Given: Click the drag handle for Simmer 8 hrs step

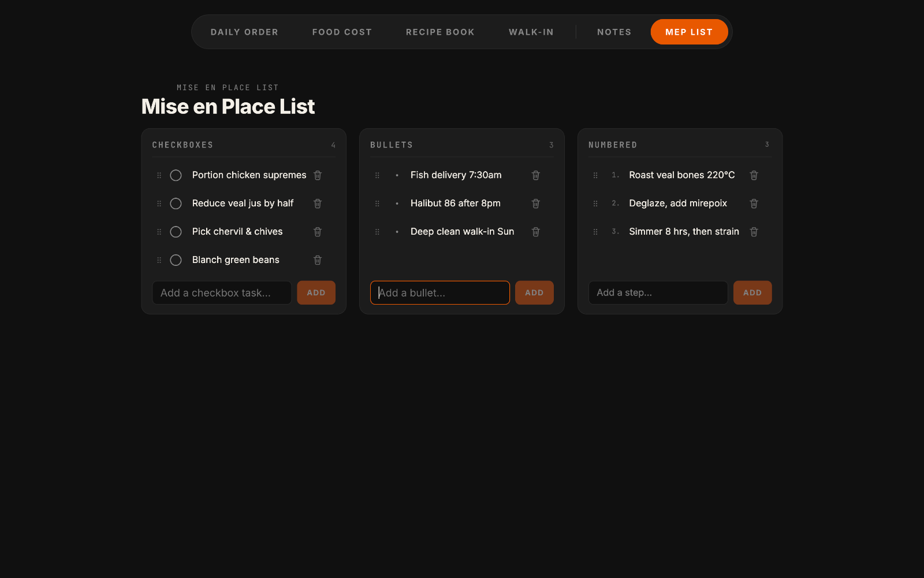Looking at the screenshot, I should coord(596,232).
